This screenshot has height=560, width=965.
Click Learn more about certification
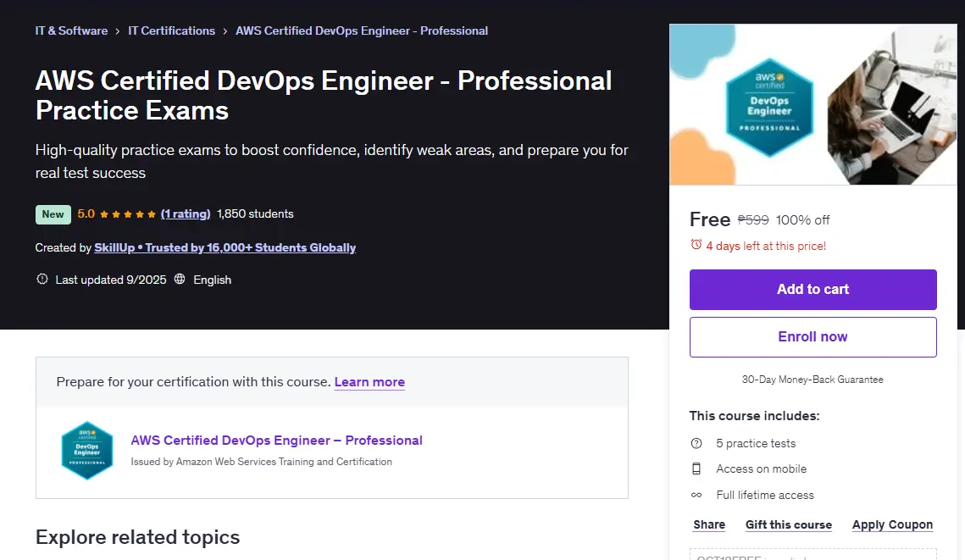pos(369,382)
